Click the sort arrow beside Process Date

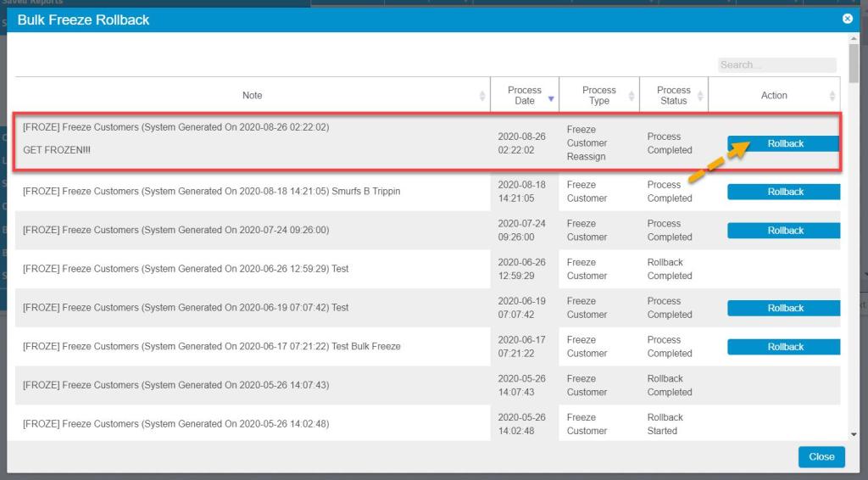551,98
